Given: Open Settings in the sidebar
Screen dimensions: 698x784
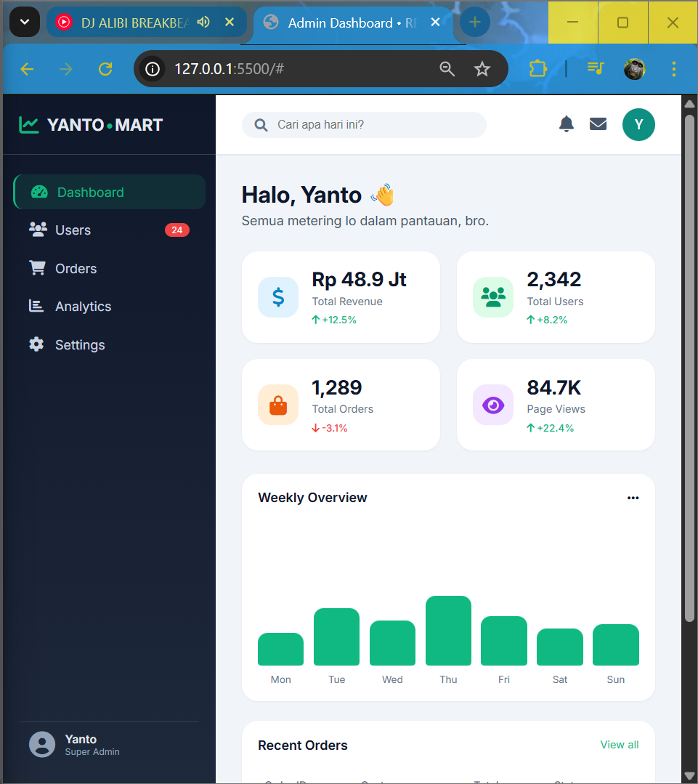Looking at the screenshot, I should tap(110, 345).
